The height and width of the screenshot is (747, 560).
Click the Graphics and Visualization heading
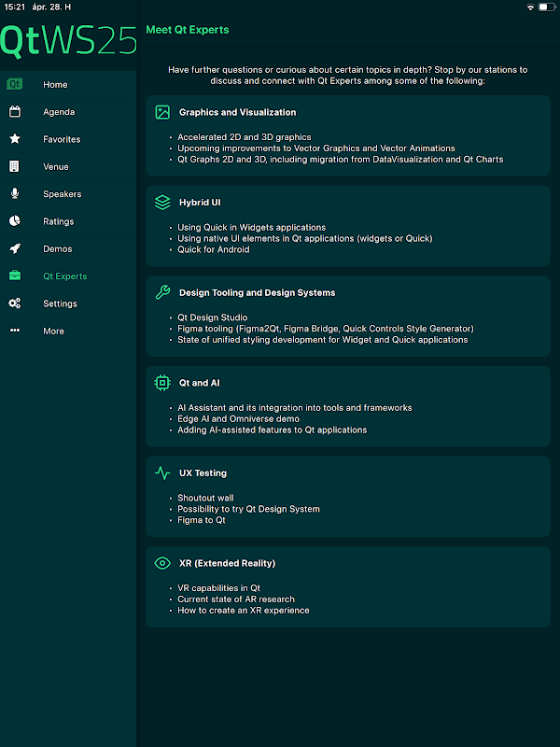pyautogui.click(x=238, y=112)
